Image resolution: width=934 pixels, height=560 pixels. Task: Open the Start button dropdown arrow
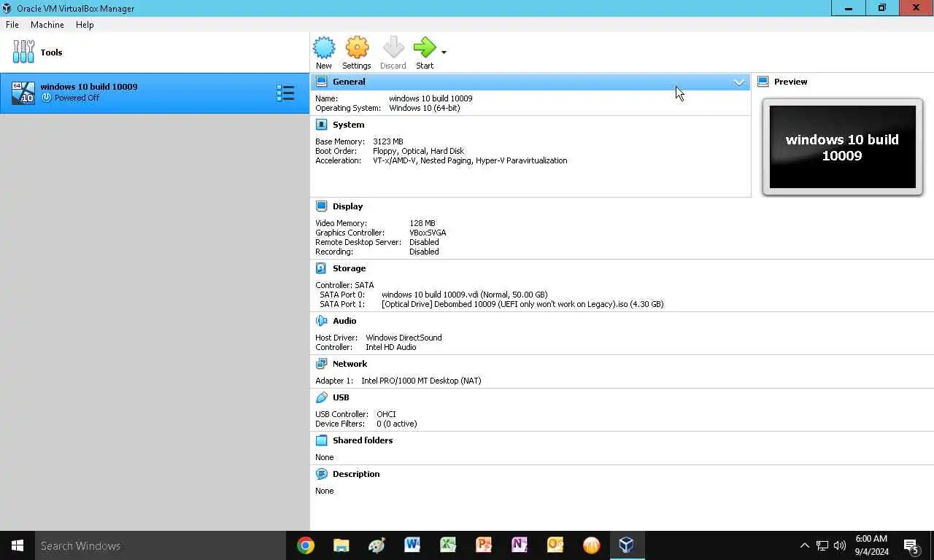pos(444,52)
